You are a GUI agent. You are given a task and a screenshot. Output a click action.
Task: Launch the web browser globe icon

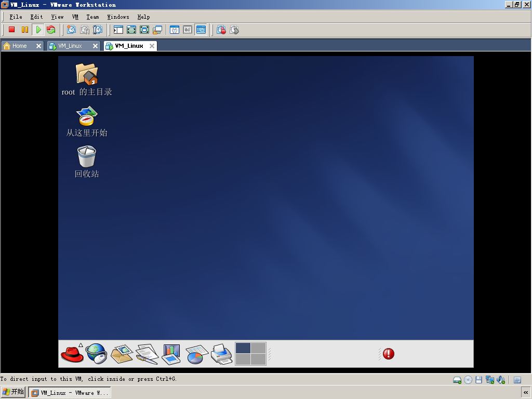(x=96, y=353)
